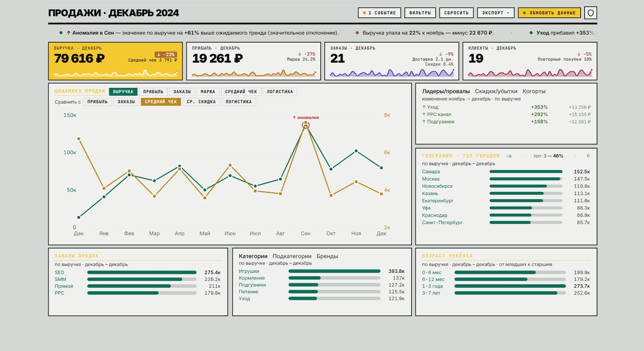This screenshot has width=644, height=351.
Task: Click the Игрушки category bar
Action: click(334, 271)
